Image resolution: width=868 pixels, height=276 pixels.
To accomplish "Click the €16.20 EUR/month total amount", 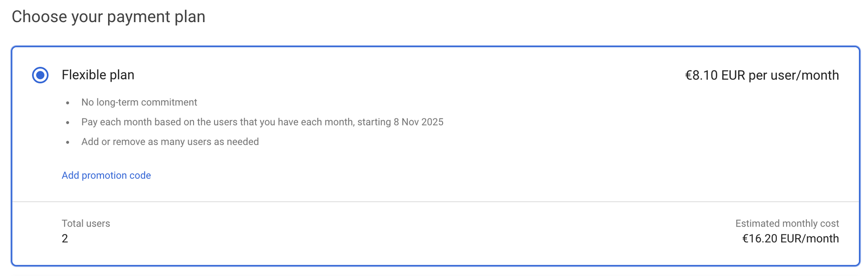I will coord(790,239).
